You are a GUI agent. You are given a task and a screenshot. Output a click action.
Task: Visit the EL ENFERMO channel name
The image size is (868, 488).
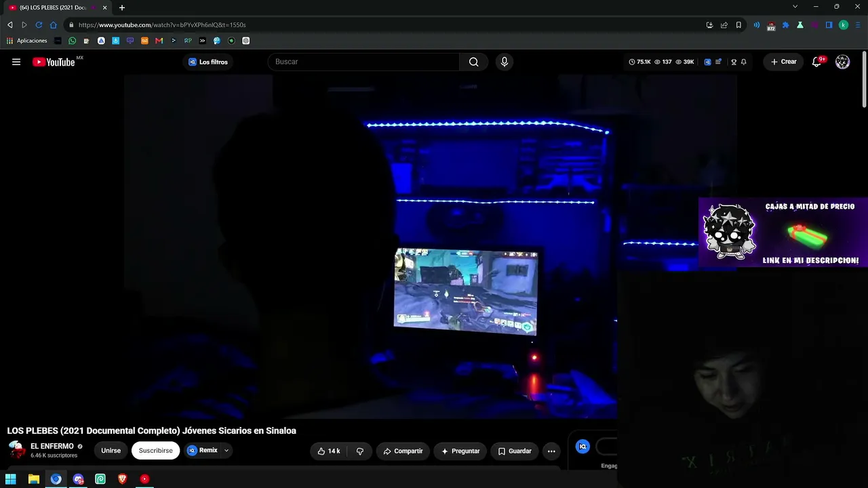52,446
